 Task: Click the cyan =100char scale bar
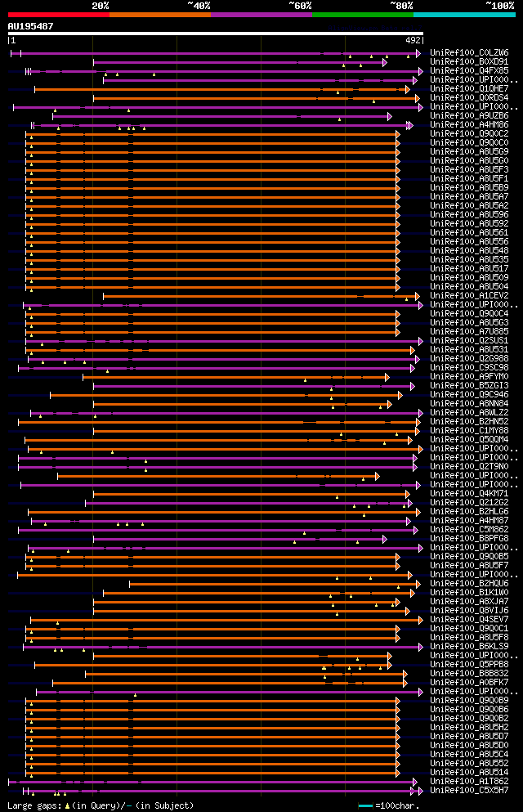pos(365,805)
